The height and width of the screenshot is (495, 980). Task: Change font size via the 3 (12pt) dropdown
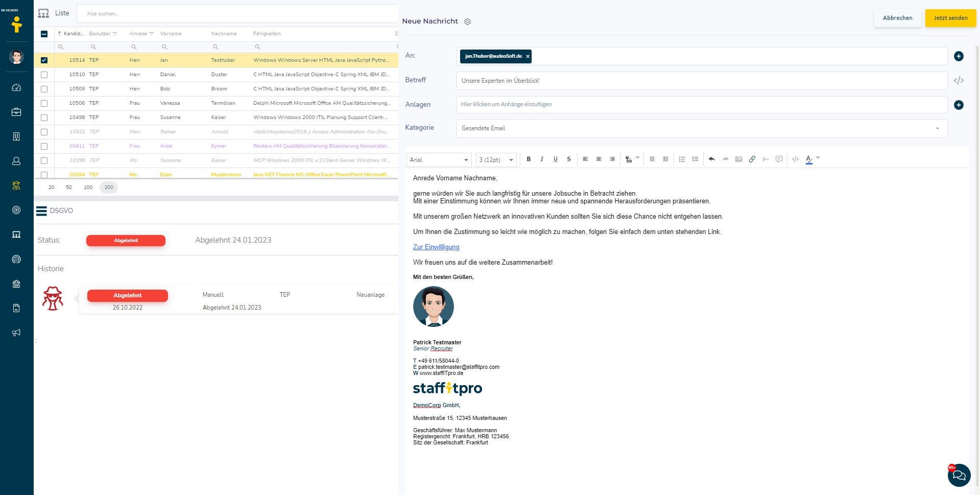click(495, 159)
